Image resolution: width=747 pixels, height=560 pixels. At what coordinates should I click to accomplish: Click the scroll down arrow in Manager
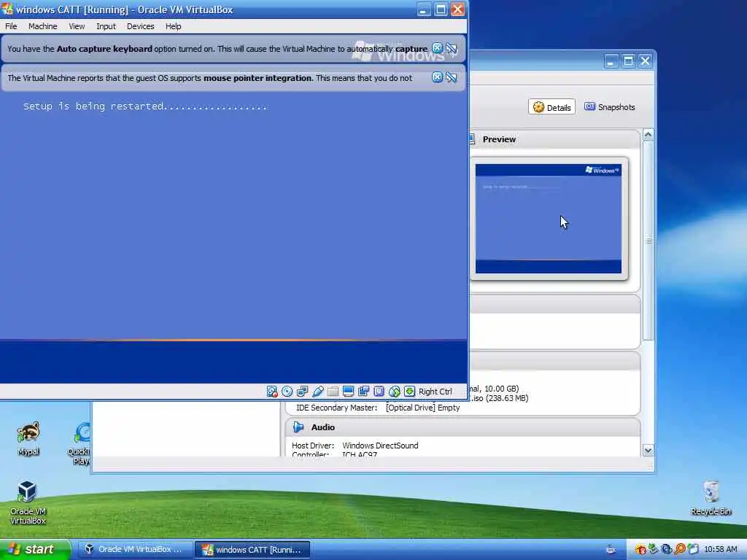point(648,450)
